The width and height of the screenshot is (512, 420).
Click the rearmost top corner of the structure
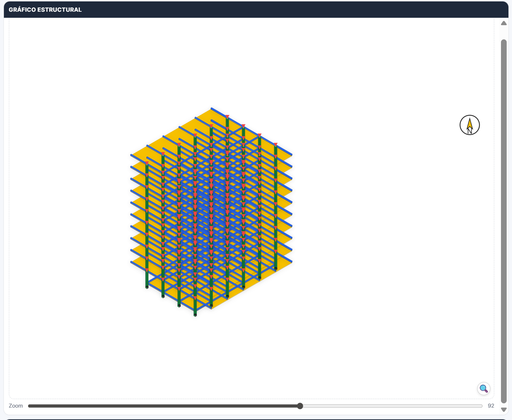pyautogui.click(x=212, y=108)
